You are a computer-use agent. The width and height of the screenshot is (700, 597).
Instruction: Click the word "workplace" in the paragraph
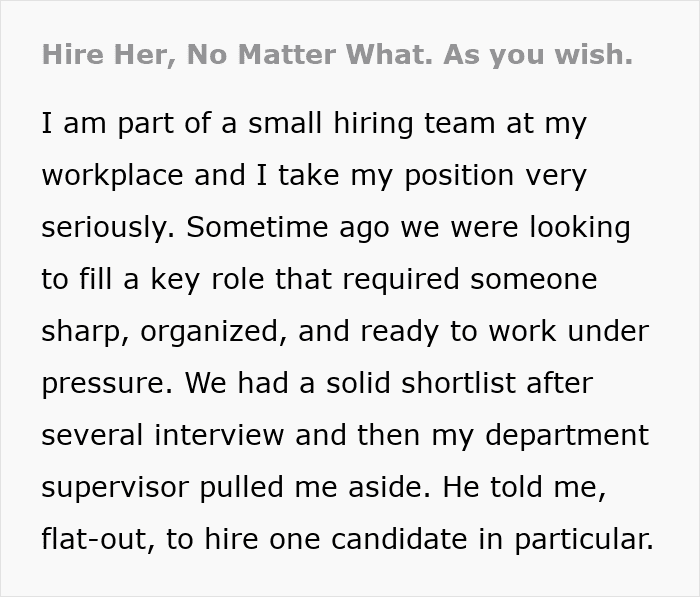[112, 177]
